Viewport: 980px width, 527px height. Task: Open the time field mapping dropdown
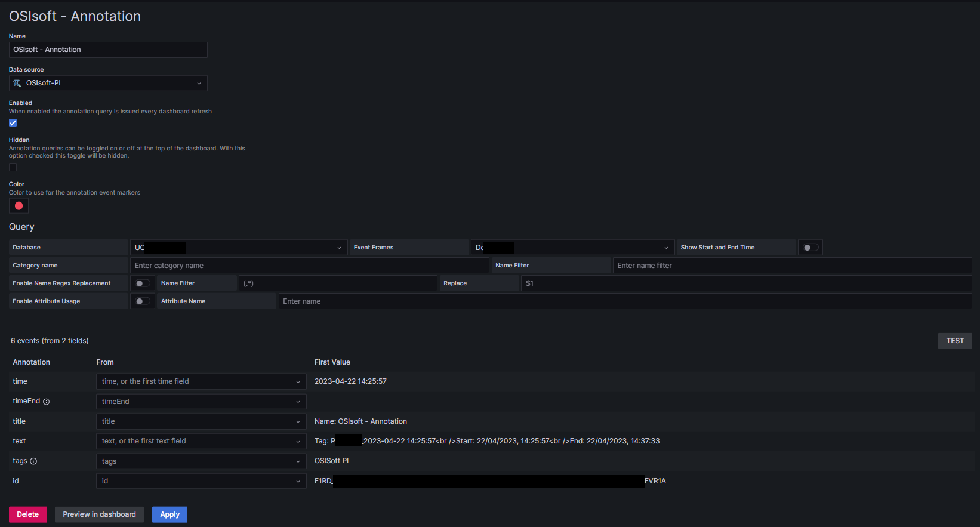(201, 381)
